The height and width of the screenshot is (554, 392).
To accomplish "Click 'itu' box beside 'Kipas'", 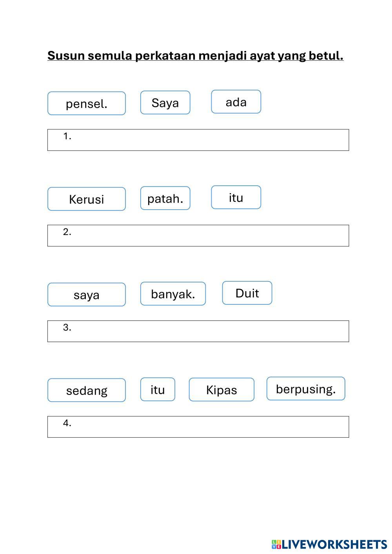I will pos(158,389).
